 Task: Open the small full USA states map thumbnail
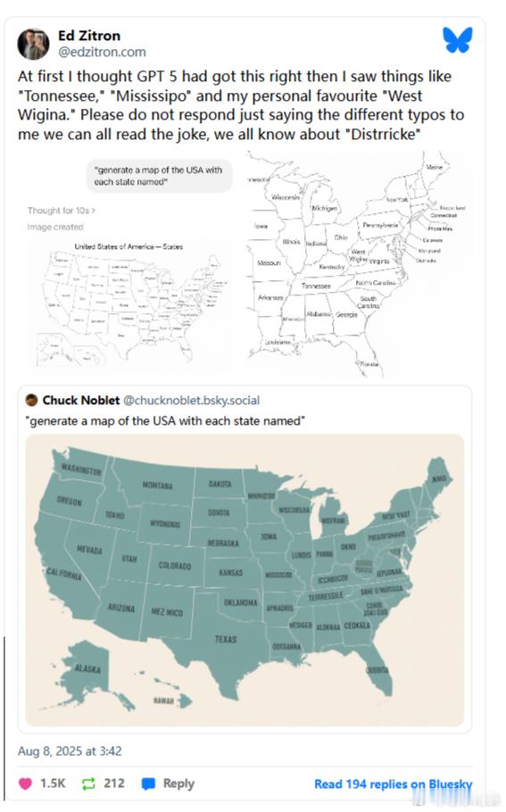click(130, 303)
